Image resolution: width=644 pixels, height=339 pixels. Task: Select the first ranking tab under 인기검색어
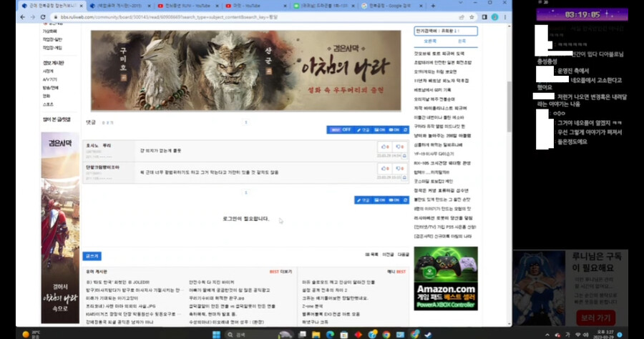coord(430,41)
